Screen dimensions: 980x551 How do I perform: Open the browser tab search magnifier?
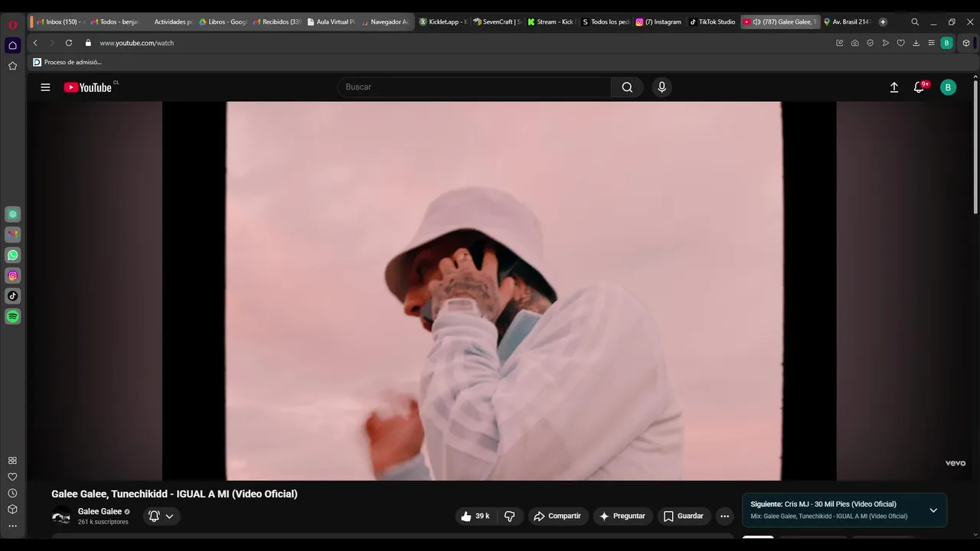(x=915, y=22)
